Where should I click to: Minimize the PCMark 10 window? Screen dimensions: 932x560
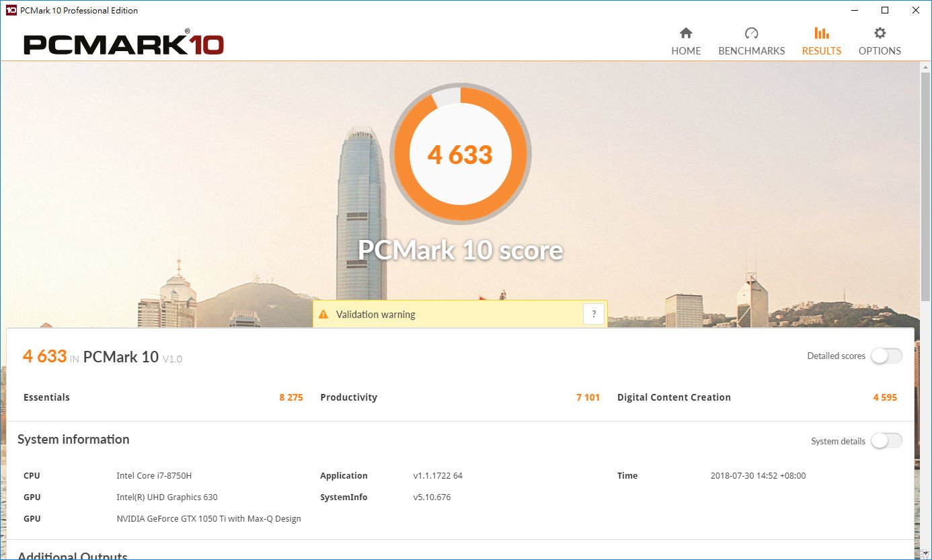click(x=854, y=10)
